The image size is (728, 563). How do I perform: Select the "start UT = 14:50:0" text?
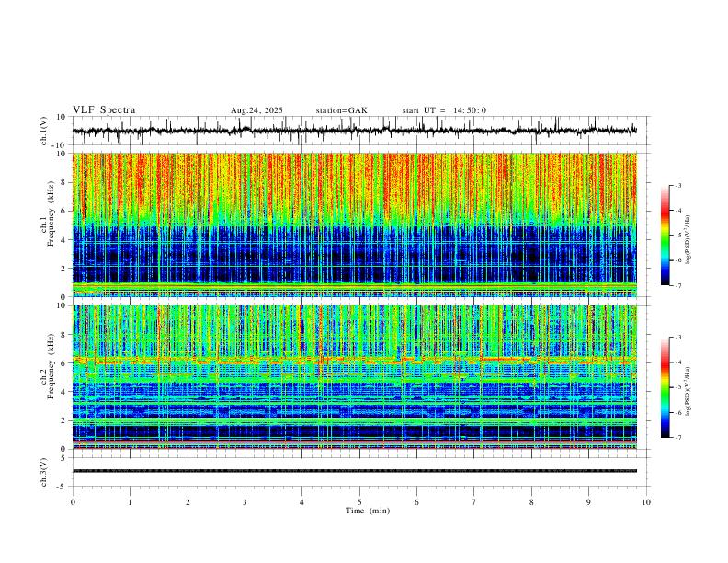(x=444, y=110)
